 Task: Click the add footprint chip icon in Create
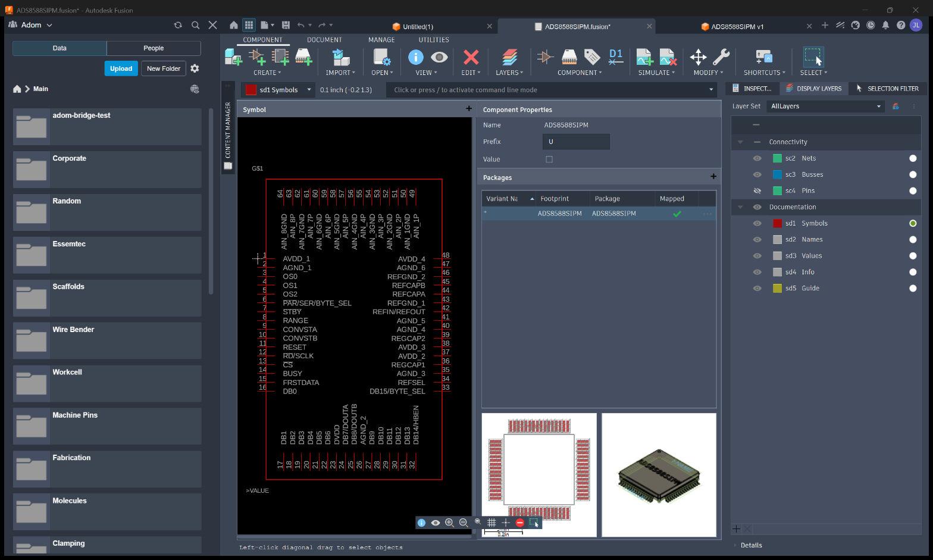point(280,57)
